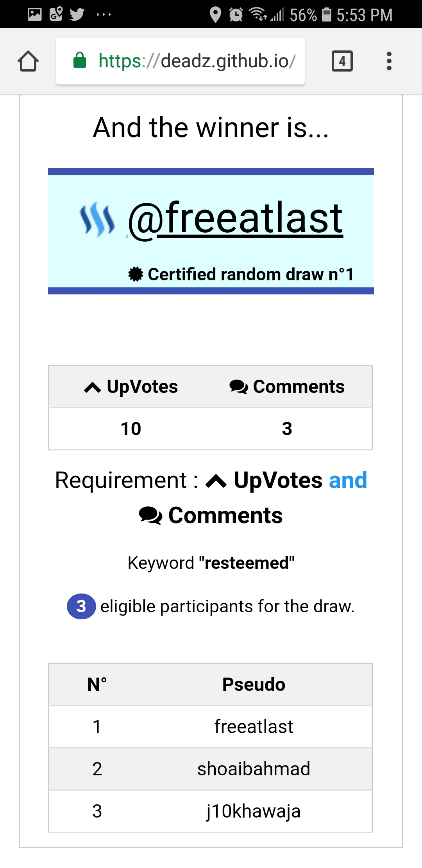Tap the browser home icon
This screenshot has height=868, width=422.
pyautogui.click(x=28, y=61)
